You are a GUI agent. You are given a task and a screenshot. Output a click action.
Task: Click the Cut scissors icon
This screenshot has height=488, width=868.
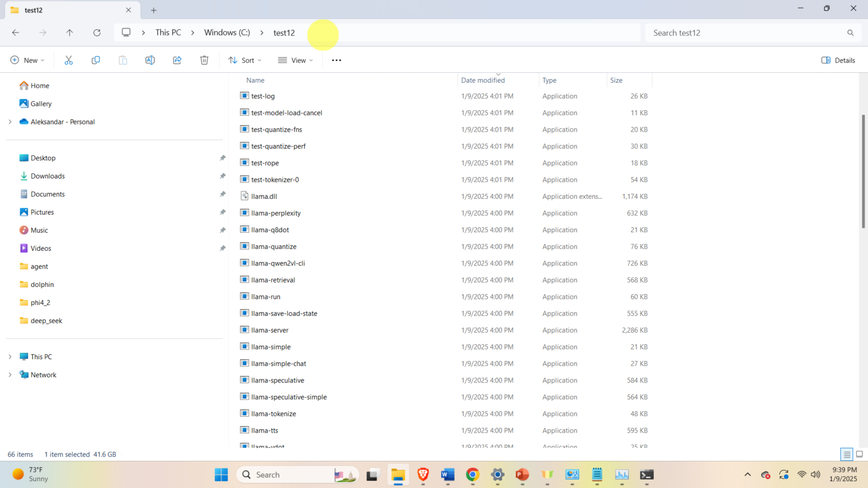point(68,60)
